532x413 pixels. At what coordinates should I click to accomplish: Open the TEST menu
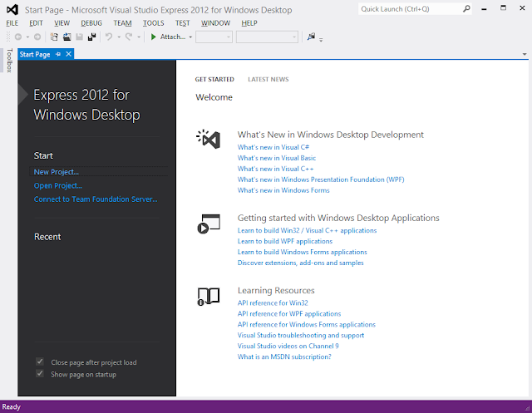(183, 23)
